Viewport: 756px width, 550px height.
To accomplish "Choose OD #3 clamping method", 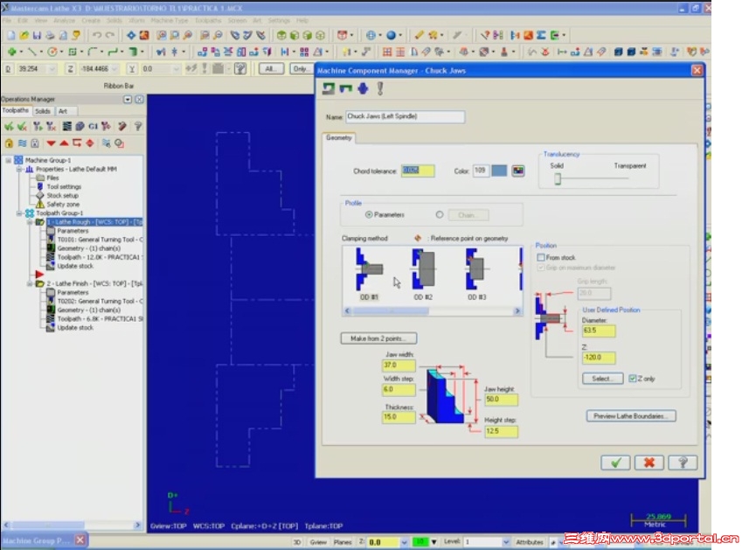I will point(475,274).
